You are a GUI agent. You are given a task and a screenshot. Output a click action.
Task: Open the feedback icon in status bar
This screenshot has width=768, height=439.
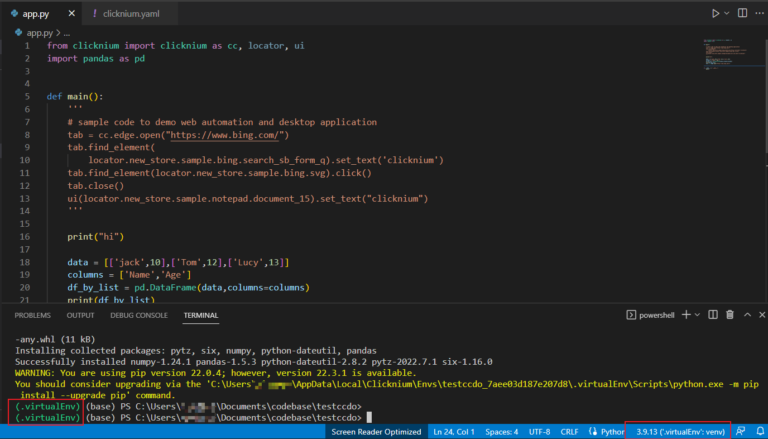point(741,432)
